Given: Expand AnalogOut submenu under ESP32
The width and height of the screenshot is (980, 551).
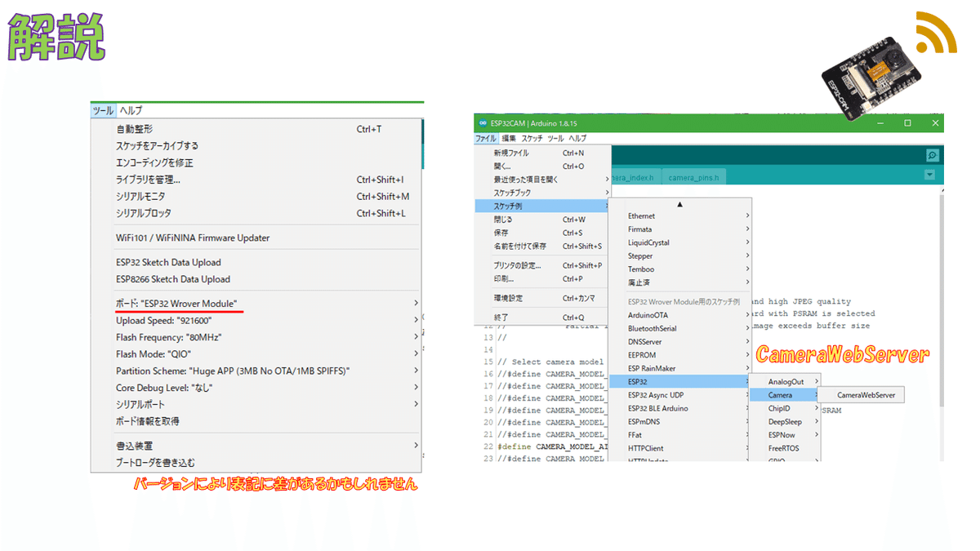Looking at the screenshot, I should (x=785, y=382).
